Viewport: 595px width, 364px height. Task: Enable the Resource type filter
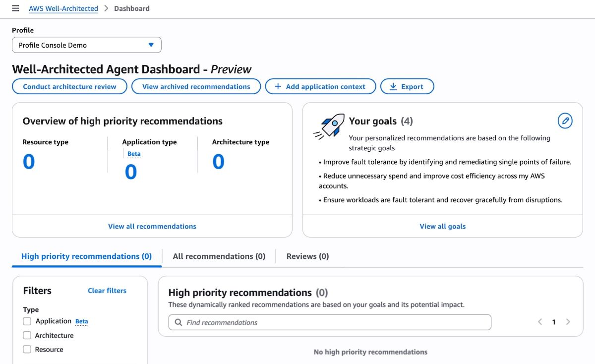tap(27, 349)
